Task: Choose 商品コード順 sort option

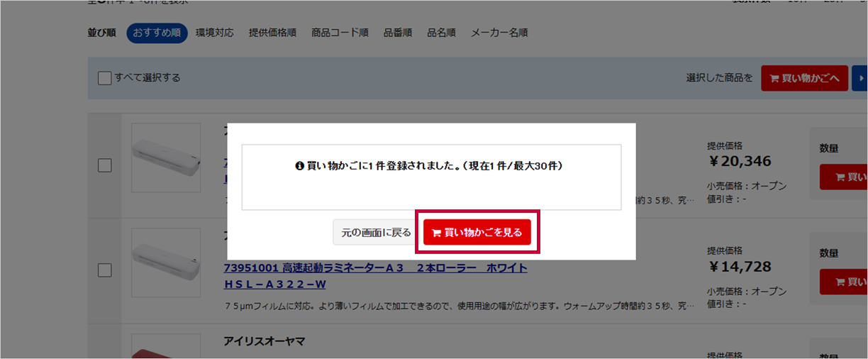Action: [x=340, y=33]
